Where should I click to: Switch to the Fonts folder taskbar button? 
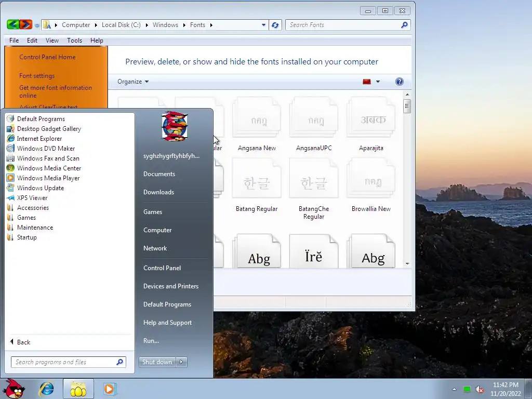(78, 389)
